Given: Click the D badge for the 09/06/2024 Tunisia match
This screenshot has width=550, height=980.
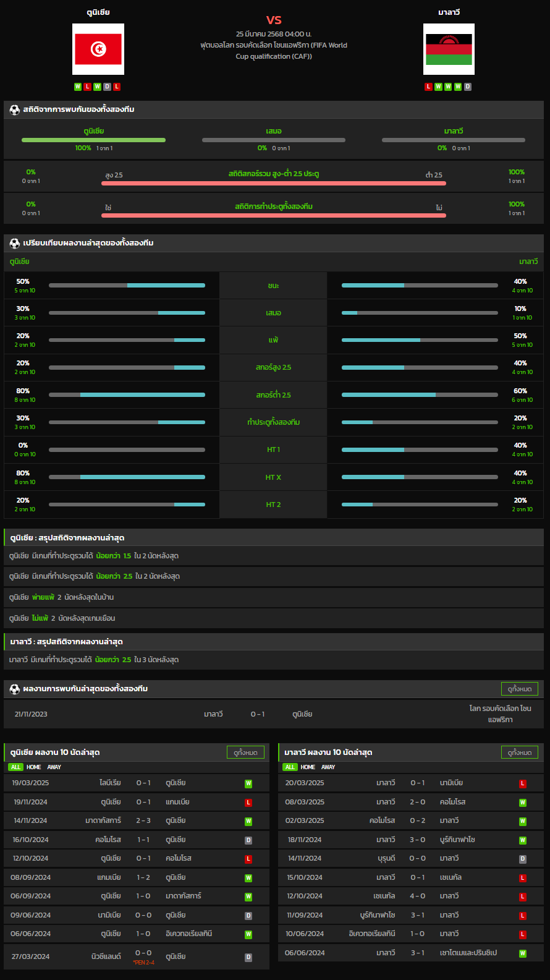Looking at the screenshot, I should point(248,916).
